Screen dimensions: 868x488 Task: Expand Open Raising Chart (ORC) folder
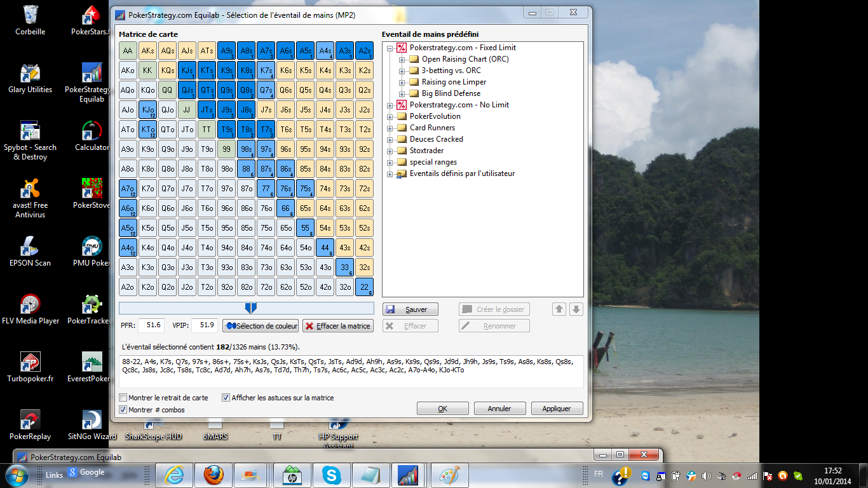pos(402,59)
